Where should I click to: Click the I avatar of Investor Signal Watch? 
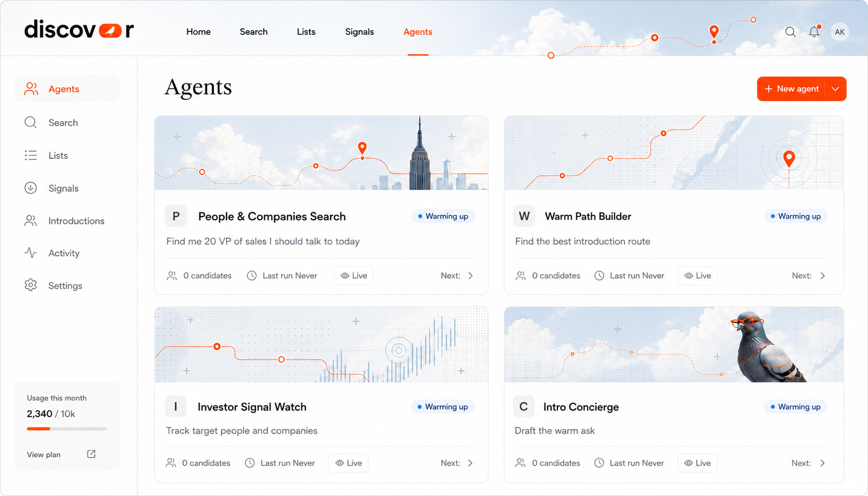click(176, 407)
